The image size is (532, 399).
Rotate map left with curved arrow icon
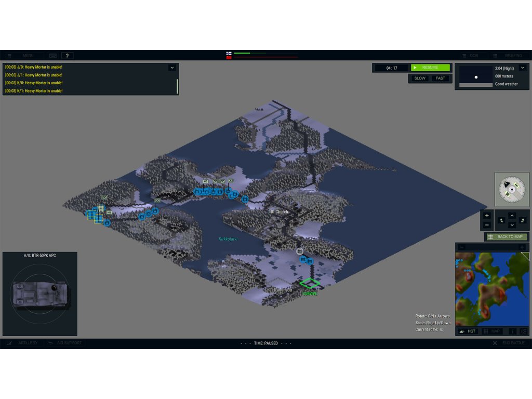[501, 220]
